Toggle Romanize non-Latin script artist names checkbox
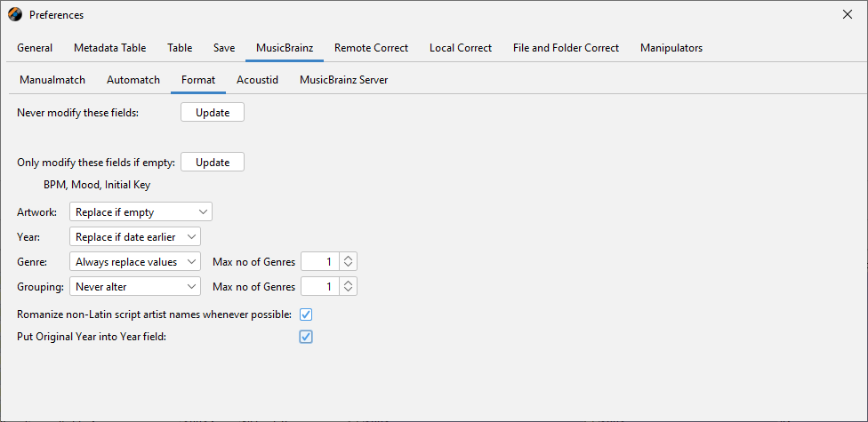The image size is (868, 422). (306, 315)
